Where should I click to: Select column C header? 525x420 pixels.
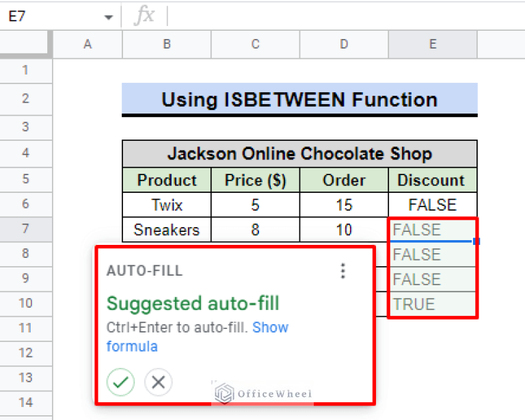tap(255, 44)
